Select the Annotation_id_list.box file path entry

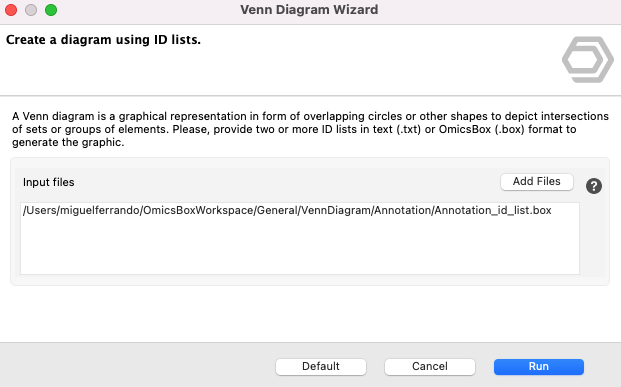pyautogui.click(x=287, y=210)
